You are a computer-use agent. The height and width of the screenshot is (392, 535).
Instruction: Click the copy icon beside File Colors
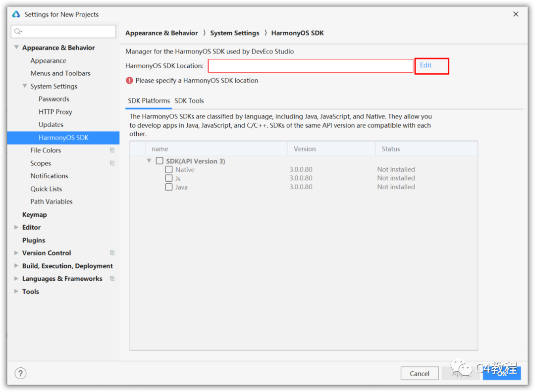pos(112,150)
